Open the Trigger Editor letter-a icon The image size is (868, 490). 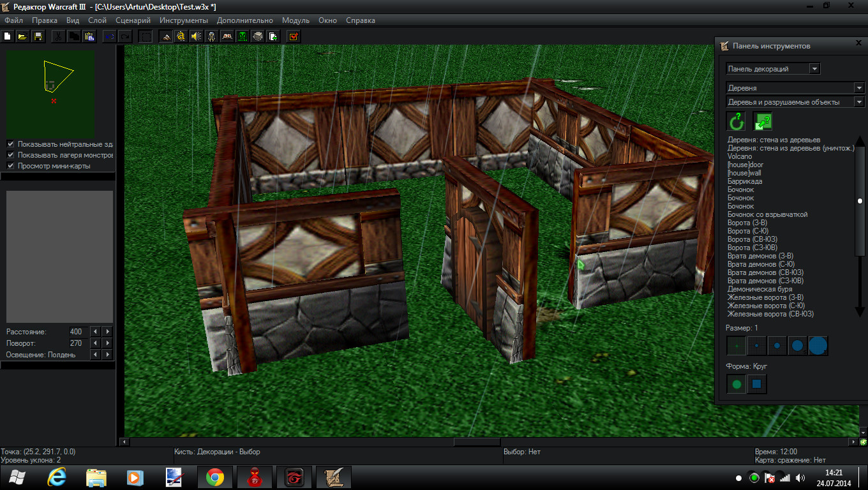(x=181, y=36)
